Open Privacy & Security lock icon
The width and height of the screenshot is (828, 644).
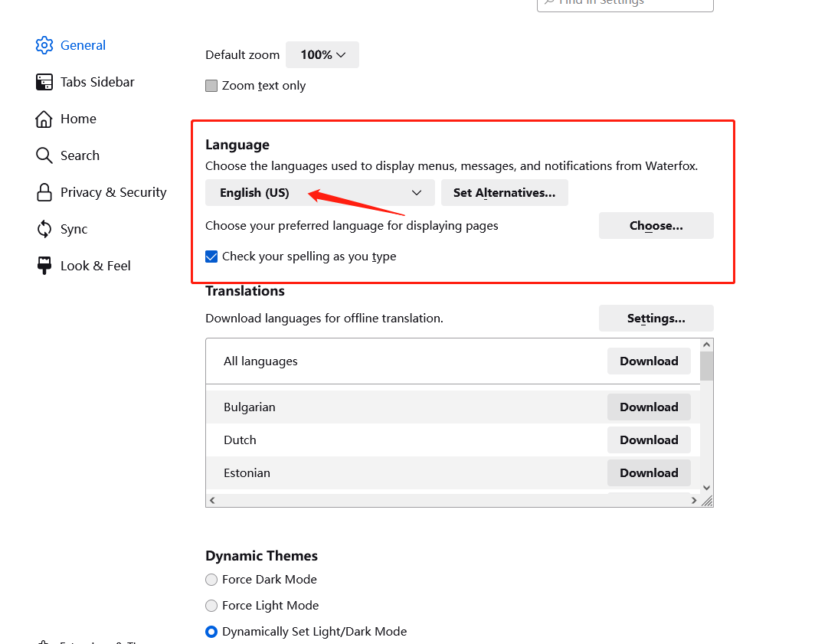tap(44, 192)
